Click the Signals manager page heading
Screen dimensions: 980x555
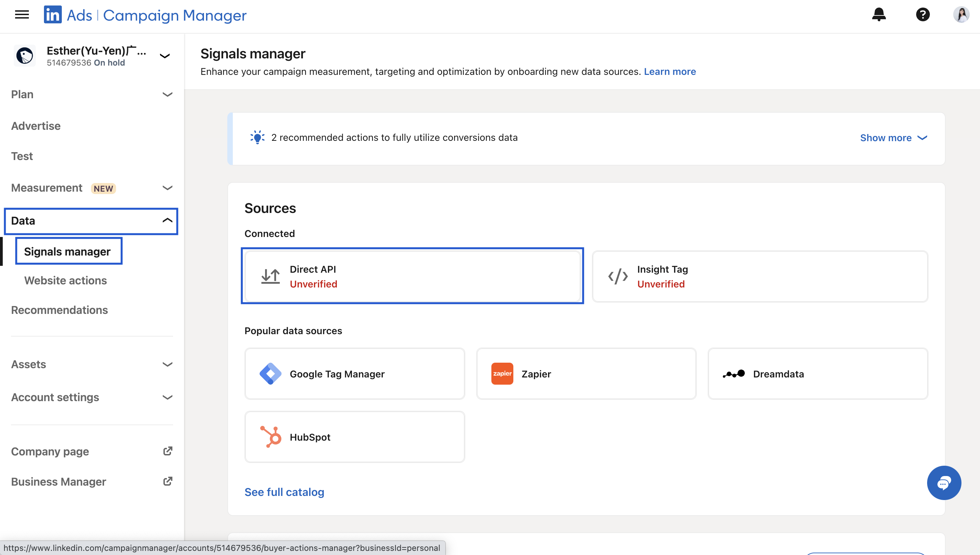[x=253, y=54]
